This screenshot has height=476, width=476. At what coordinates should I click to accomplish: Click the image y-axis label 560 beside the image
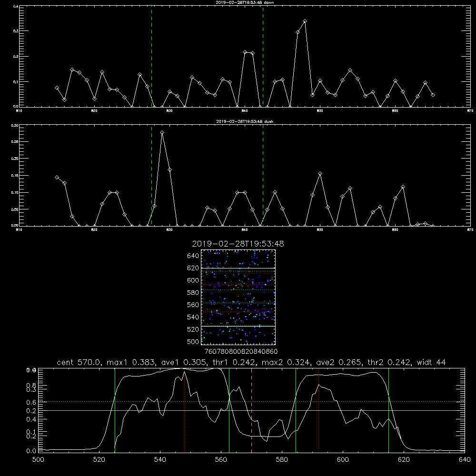(193, 305)
